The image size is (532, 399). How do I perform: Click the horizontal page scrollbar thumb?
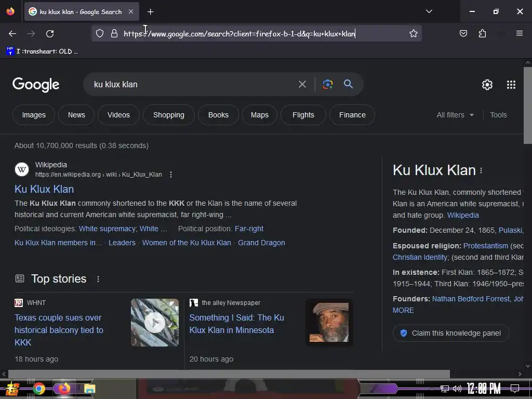[229, 374]
